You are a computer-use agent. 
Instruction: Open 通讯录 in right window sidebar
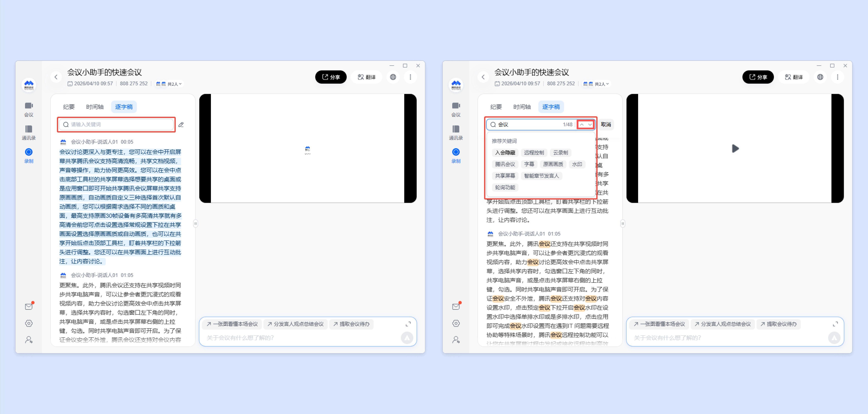tap(456, 132)
